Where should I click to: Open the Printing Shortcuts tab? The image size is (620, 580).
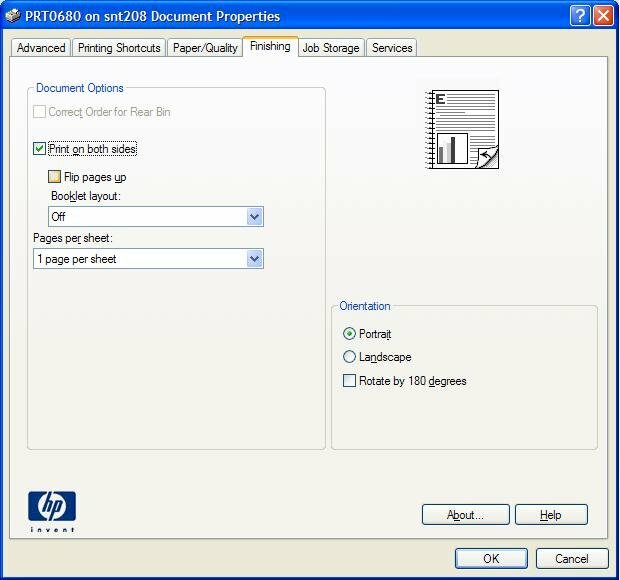point(119,48)
